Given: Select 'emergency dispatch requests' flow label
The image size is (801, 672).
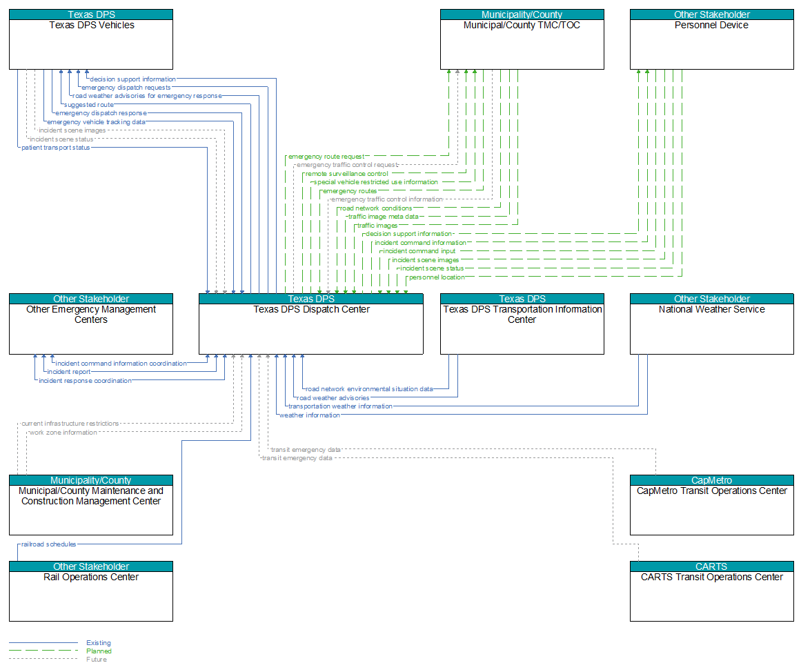Looking at the screenshot, I should [126, 88].
